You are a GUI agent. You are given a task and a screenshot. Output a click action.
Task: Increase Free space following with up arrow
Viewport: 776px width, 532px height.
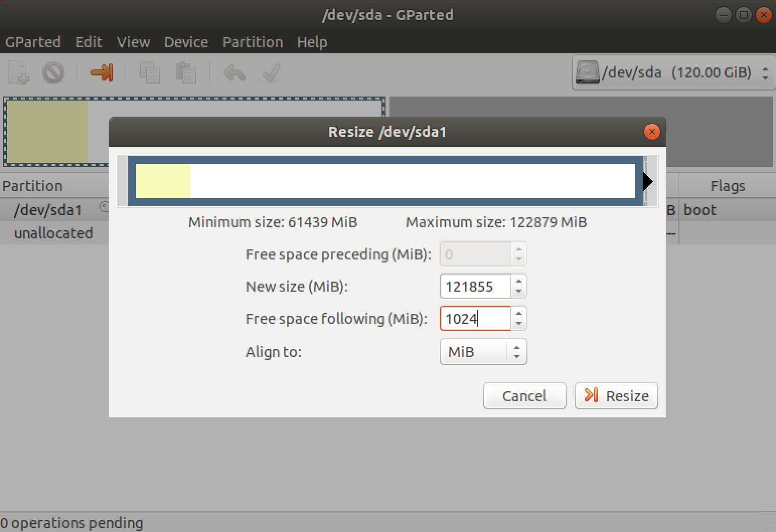[518, 314]
